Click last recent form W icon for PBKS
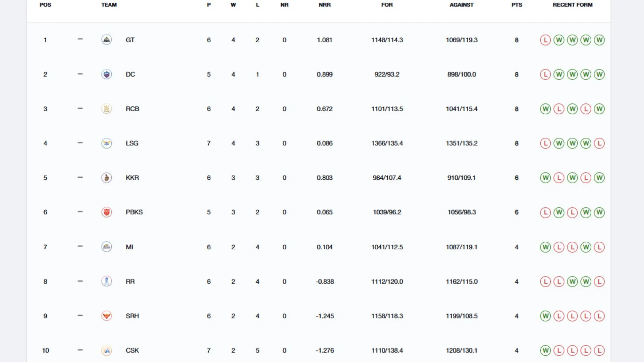The image size is (644, 362). (599, 213)
